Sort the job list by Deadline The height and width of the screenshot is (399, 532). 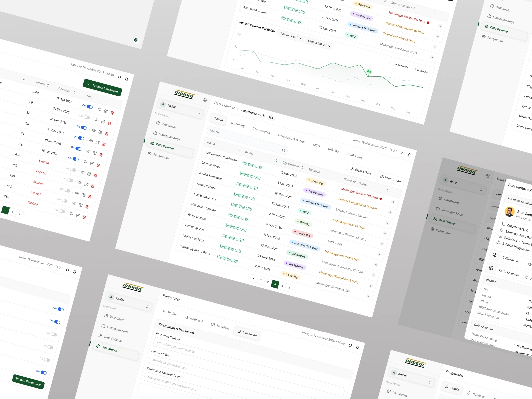74,92
